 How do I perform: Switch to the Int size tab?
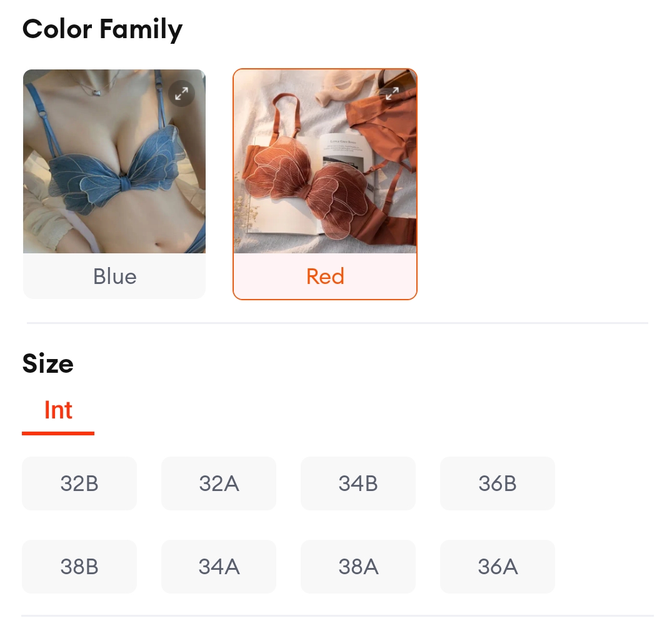[x=58, y=410]
